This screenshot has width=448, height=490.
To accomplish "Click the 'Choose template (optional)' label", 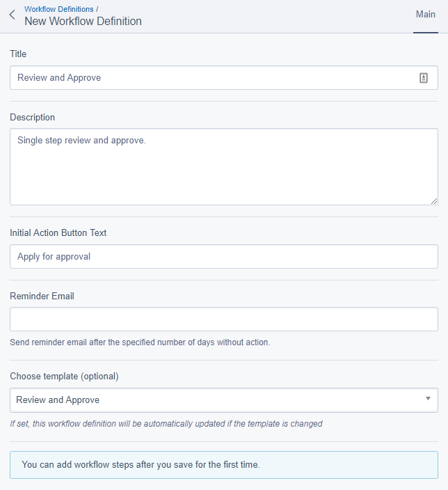I will click(64, 376).
